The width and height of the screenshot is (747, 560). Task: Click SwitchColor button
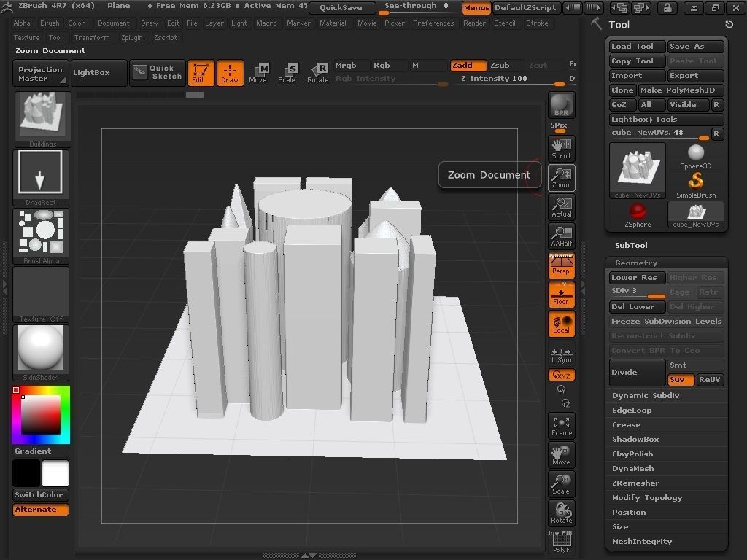41,495
